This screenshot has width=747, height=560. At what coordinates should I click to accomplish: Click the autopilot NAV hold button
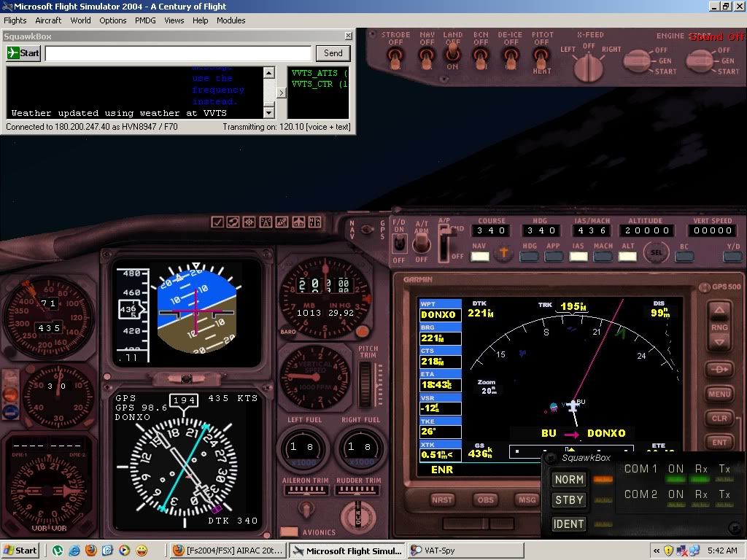[x=480, y=257]
